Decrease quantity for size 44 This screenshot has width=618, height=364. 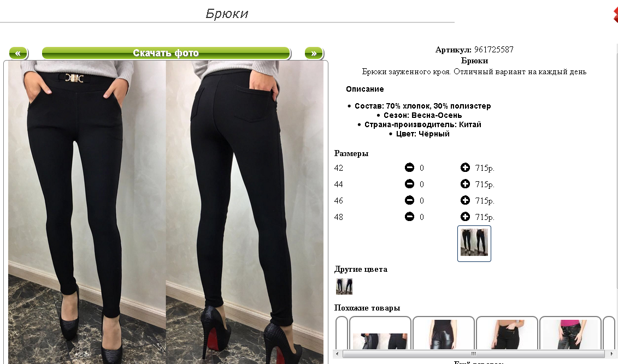[409, 184]
